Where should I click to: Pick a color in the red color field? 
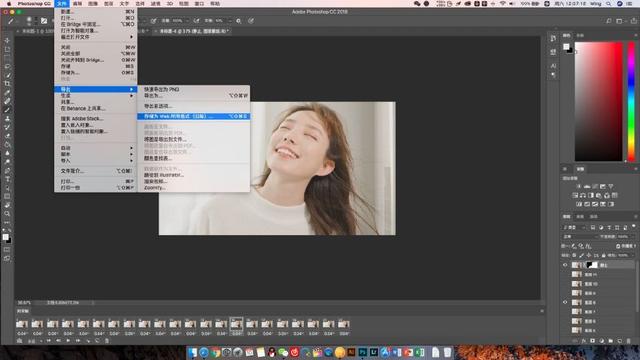pos(599,101)
